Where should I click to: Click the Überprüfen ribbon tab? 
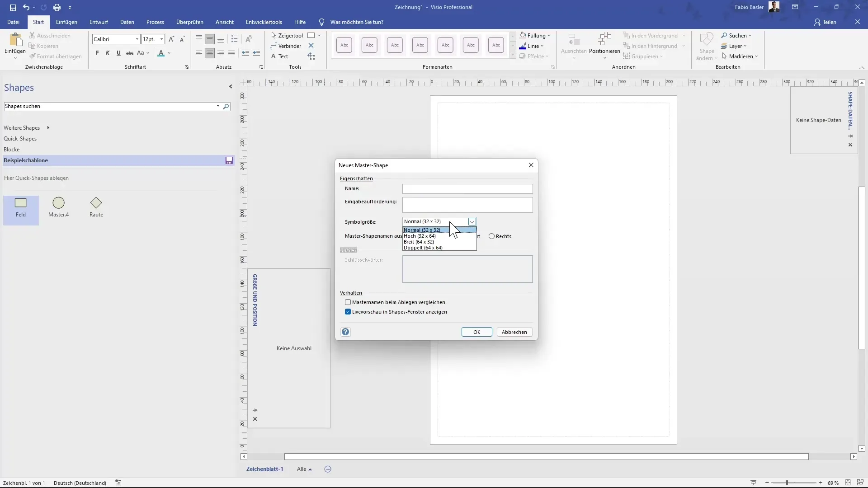click(189, 22)
